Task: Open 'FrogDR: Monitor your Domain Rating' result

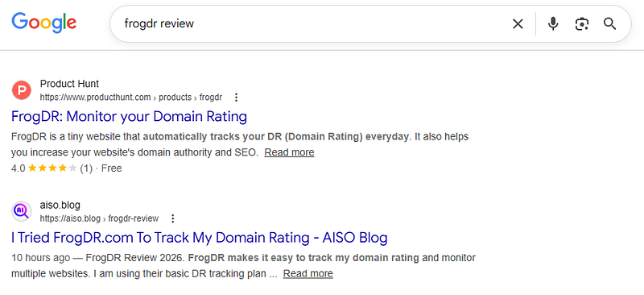Action: 129,117
